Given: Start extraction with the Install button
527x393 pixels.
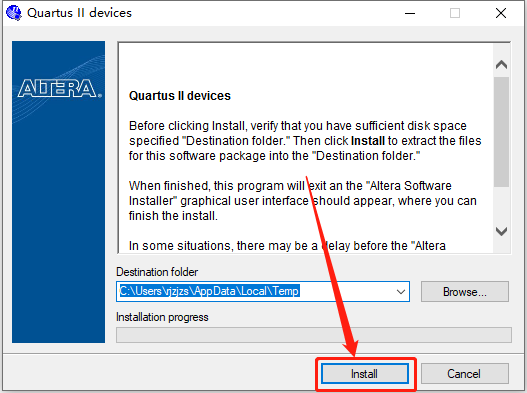Looking at the screenshot, I should 365,374.
